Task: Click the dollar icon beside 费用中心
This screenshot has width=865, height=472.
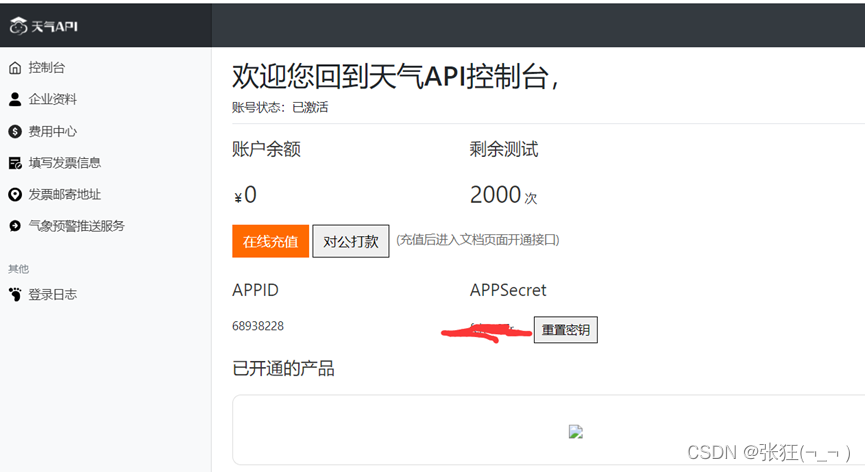Action: [15, 131]
